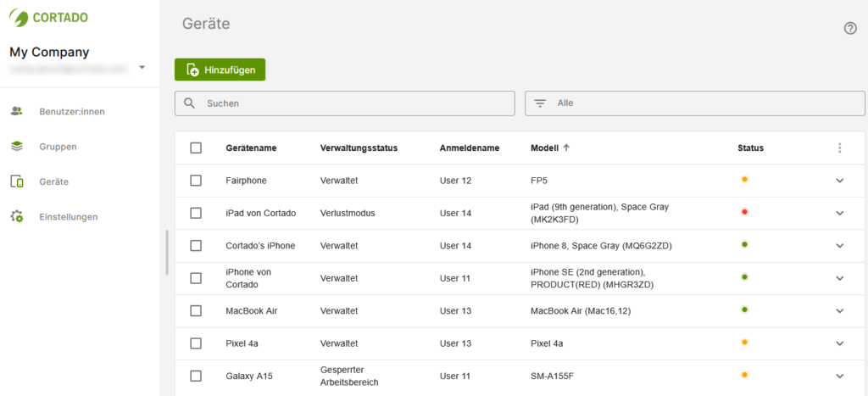This screenshot has height=396, width=868.
Task: Click the Gruppen layers icon
Action: 17,147
